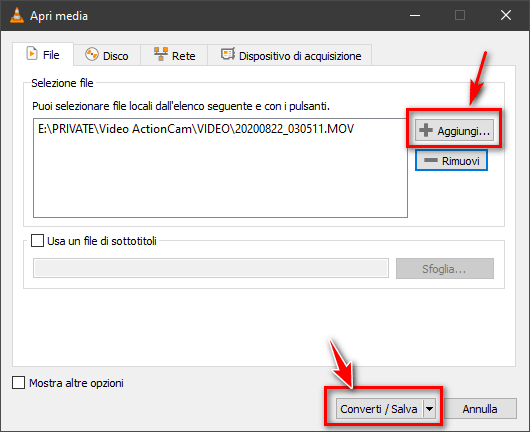Image resolution: width=530 pixels, height=432 pixels.
Task: Toggle Mostra altre opzioni checkbox
Action: [x=18, y=383]
